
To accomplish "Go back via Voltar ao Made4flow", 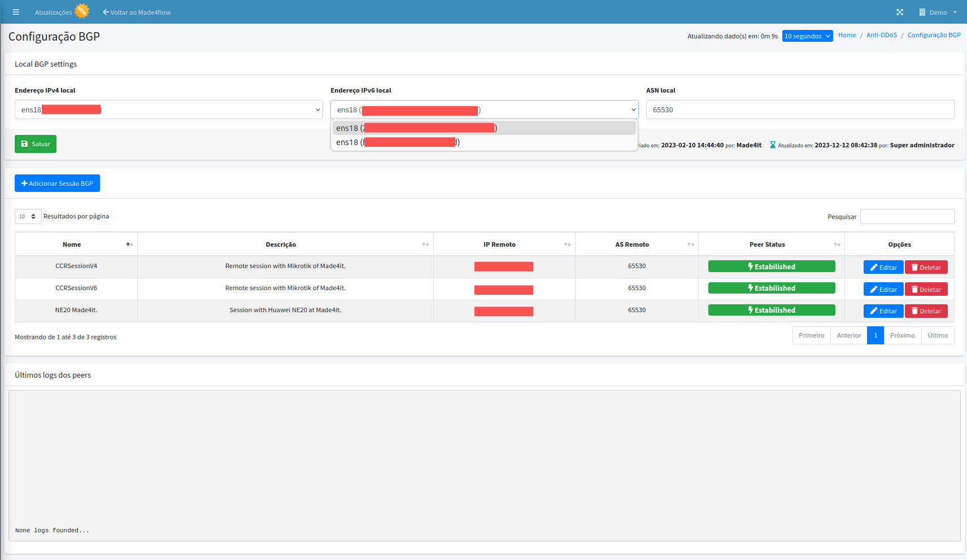I will pos(137,12).
